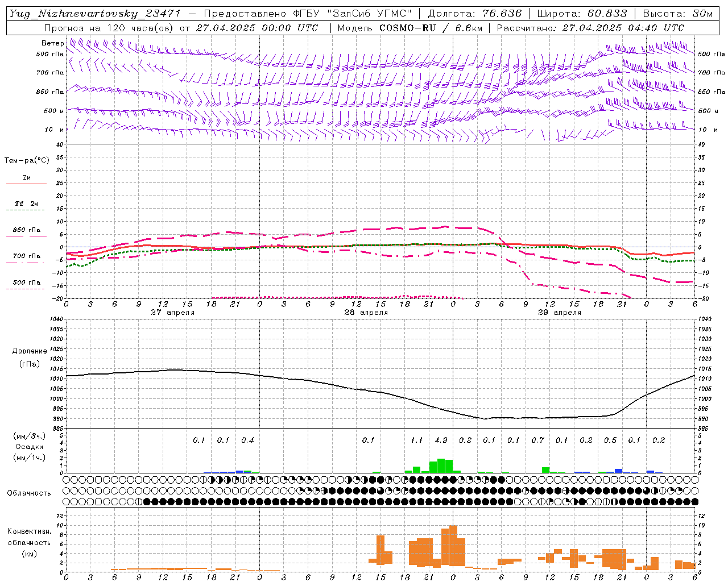Image resolution: width=728 pixels, height=582 pixels.
Task: Click the '(мм/3ч.)' precipitation unit label
Action: point(30,436)
